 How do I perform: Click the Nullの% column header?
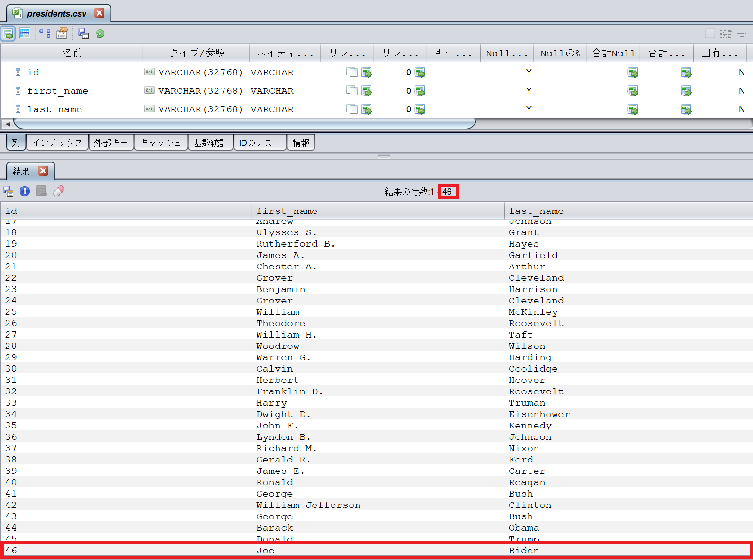tap(560, 53)
